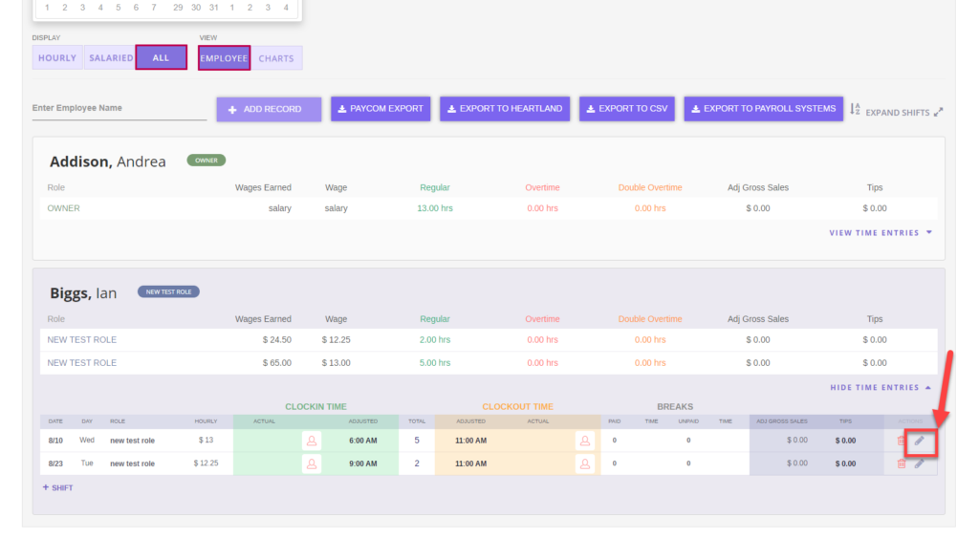Switch display to SALARIED

(x=110, y=57)
